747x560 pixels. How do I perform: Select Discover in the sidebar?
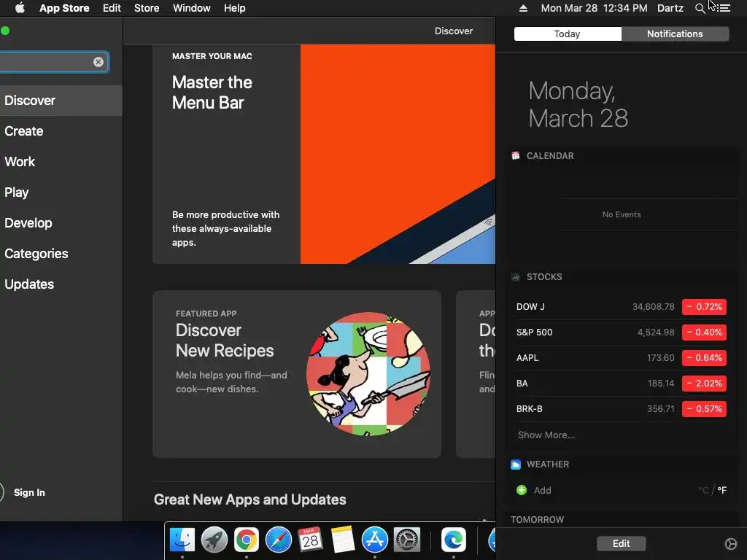click(x=61, y=101)
